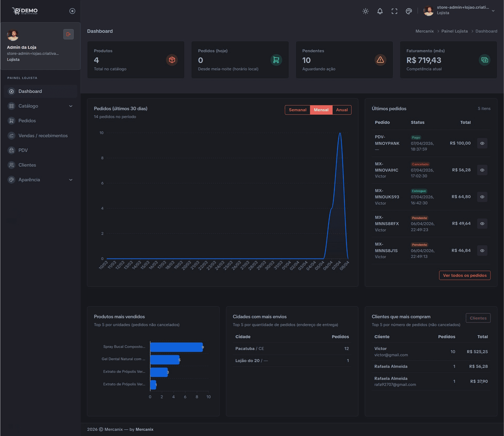Show details of order PDV-MNOYPANK via eye icon

click(x=482, y=143)
